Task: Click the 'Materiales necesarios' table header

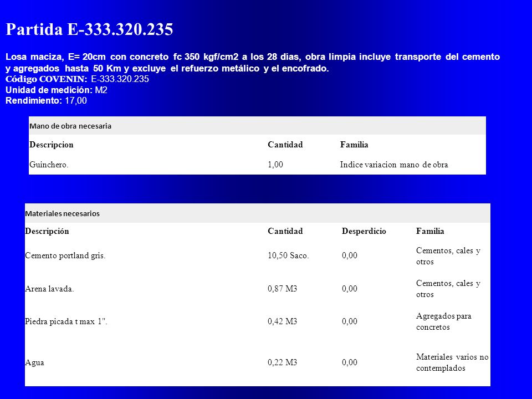Action: [x=258, y=213]
